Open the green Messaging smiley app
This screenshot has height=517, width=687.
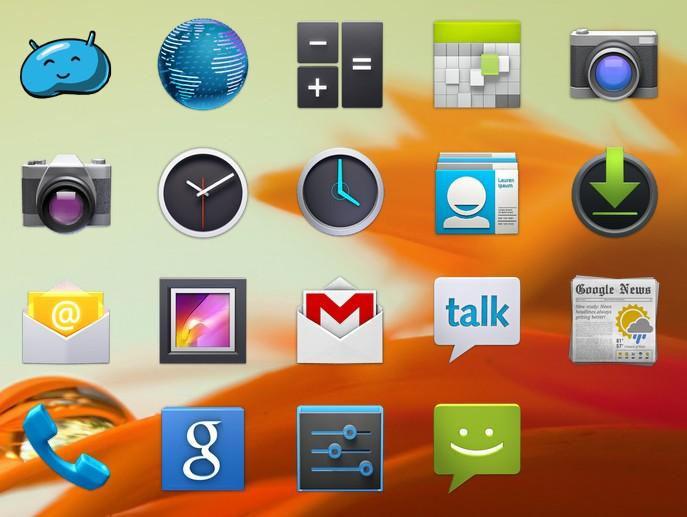(477, 448)
